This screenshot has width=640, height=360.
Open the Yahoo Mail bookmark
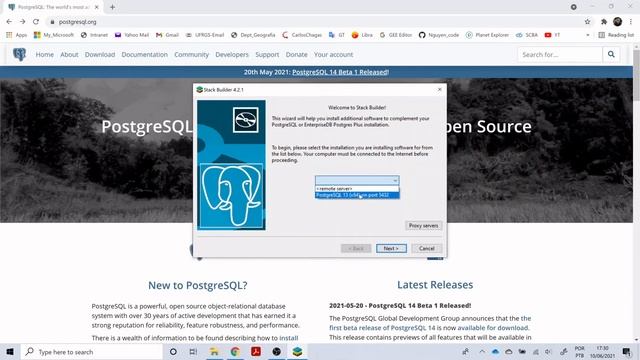[131, 35]
